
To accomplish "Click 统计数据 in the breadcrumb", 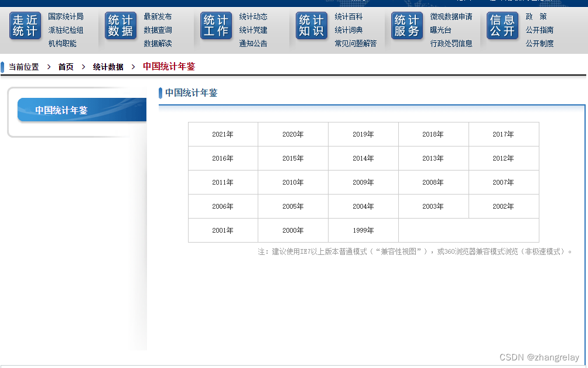I will [x=108, y=67].
